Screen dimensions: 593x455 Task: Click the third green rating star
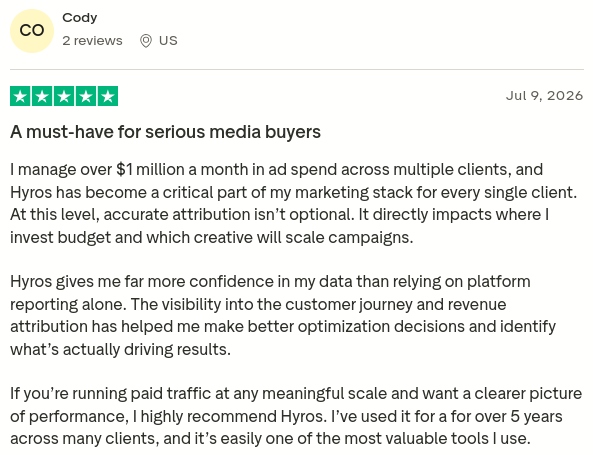pyautogui.click(x=64, y=96)
